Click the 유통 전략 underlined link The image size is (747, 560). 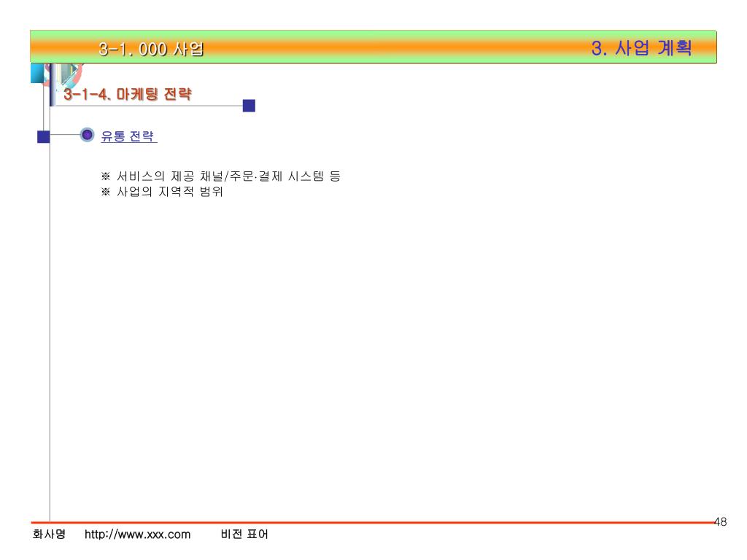[x=128, y=136]
